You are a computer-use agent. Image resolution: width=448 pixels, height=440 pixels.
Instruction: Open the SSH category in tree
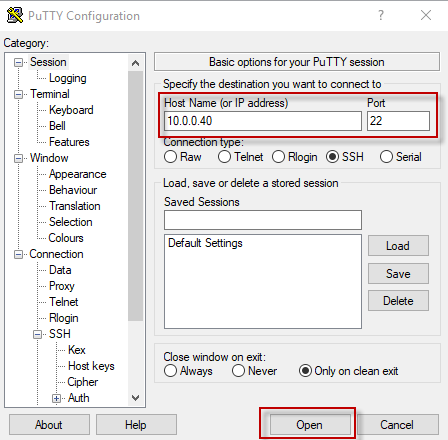coord(60,334)
